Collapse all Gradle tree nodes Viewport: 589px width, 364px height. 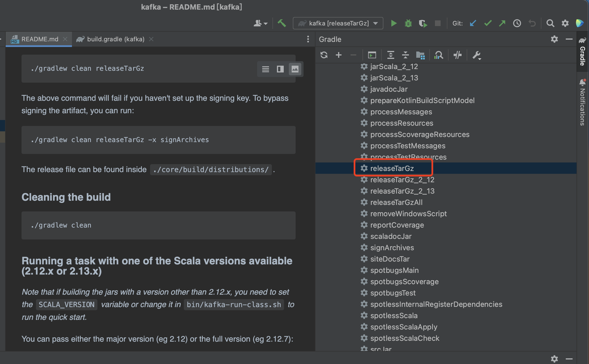(405, 55)
